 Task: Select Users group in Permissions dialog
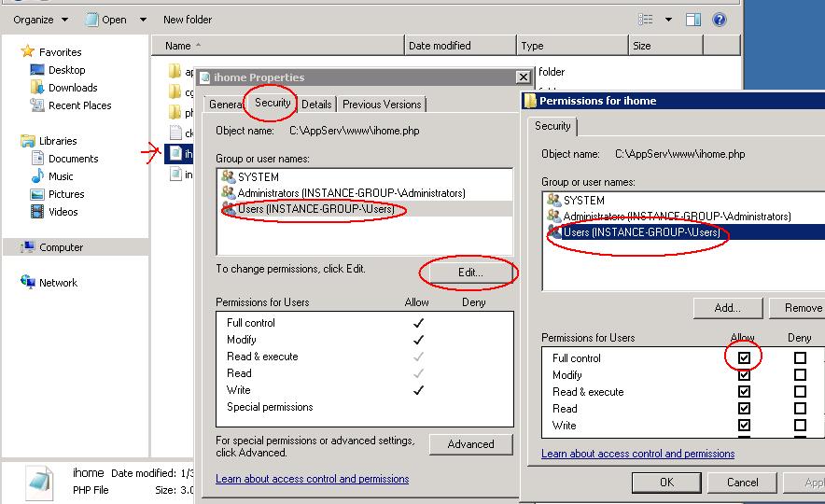click(641, 232)
